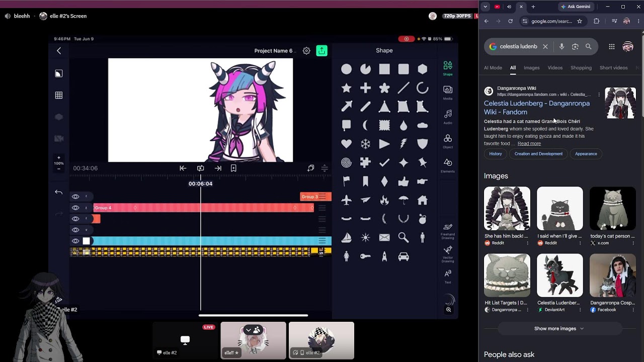Insert the pushpin shape
Screen dimensions: 644x362
[423, 162]
